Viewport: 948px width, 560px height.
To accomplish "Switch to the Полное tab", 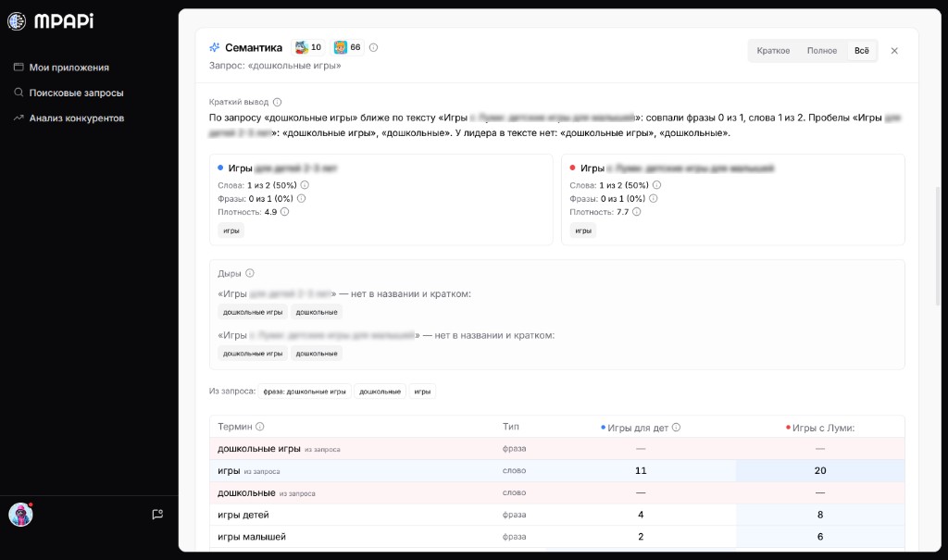I will point(822,51).
